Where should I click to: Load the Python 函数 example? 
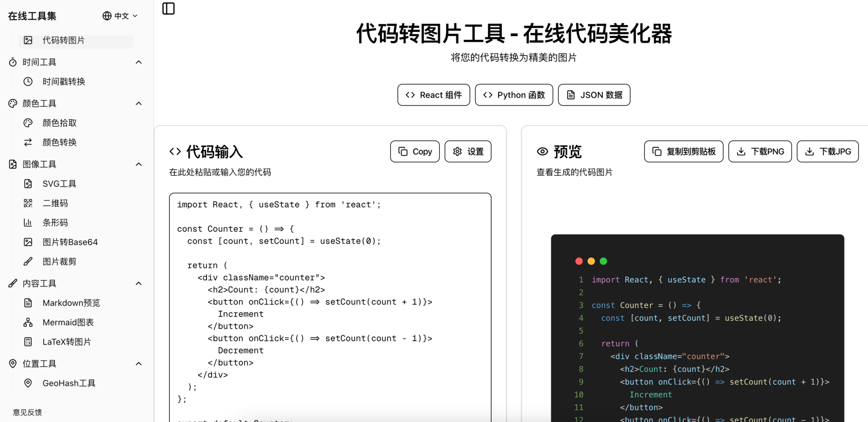point(514,95)
